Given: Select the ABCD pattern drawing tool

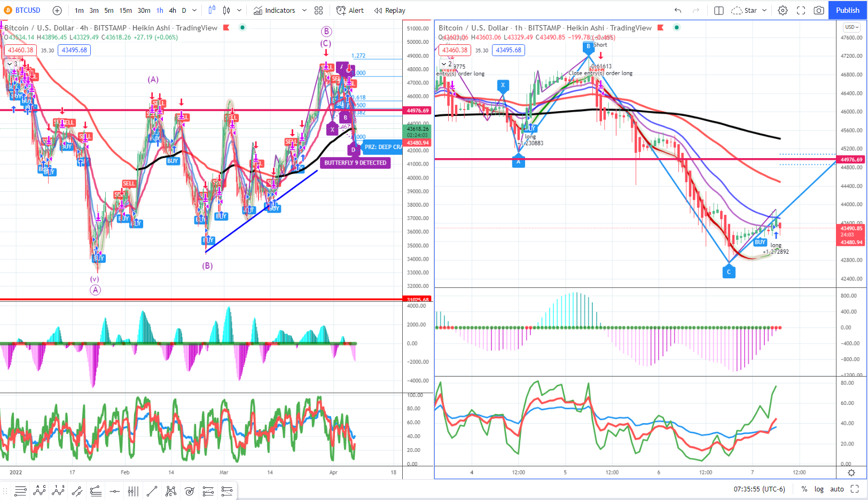Looking at the screenshot, I should [x=40, y=491].
